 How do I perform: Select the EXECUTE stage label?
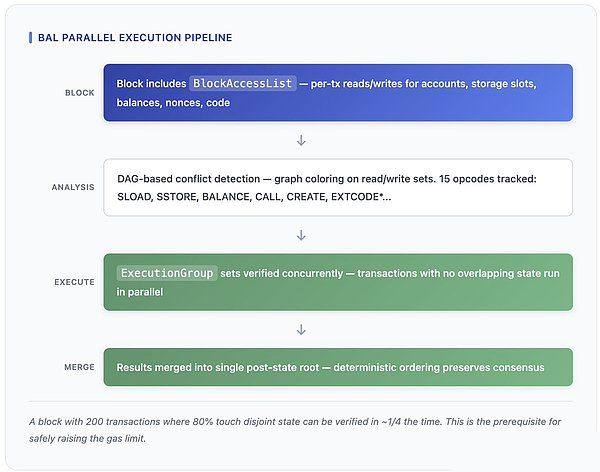[x=74, y=282]
